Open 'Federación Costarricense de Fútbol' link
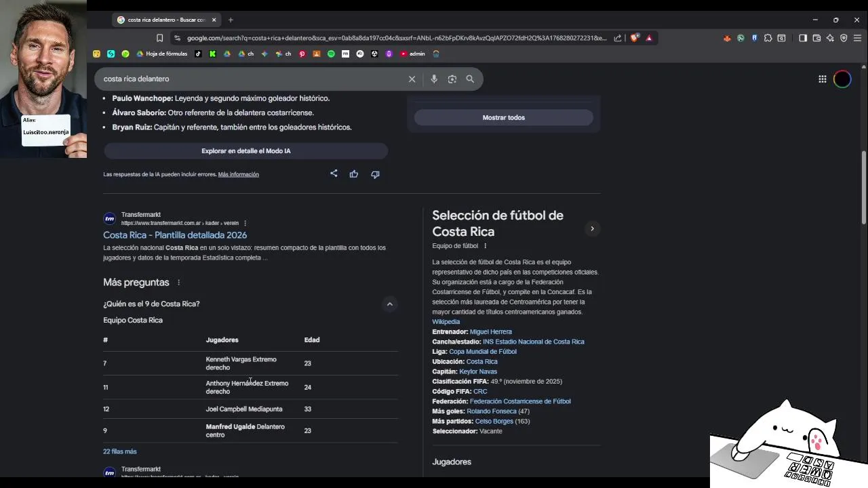The width and height of the screenshot is (868, 488). pyautogui.click(x=520, y=401)
